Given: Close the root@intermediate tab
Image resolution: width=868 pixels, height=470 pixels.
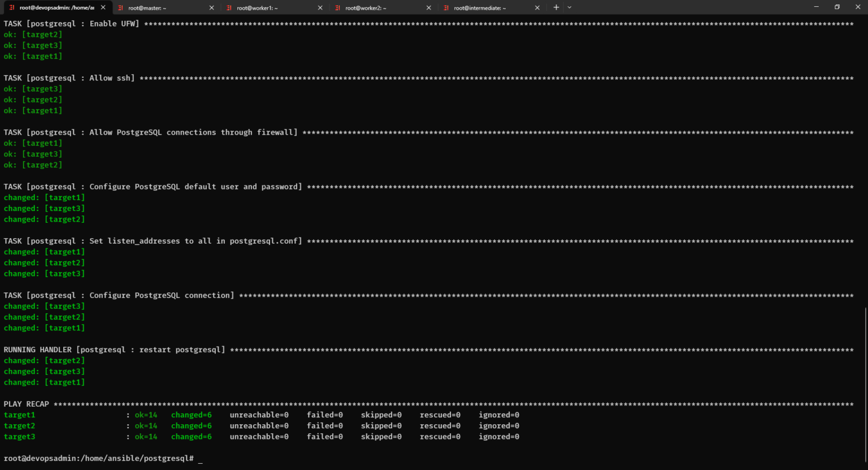Looking at the screenshot, I should pos(537,8).
